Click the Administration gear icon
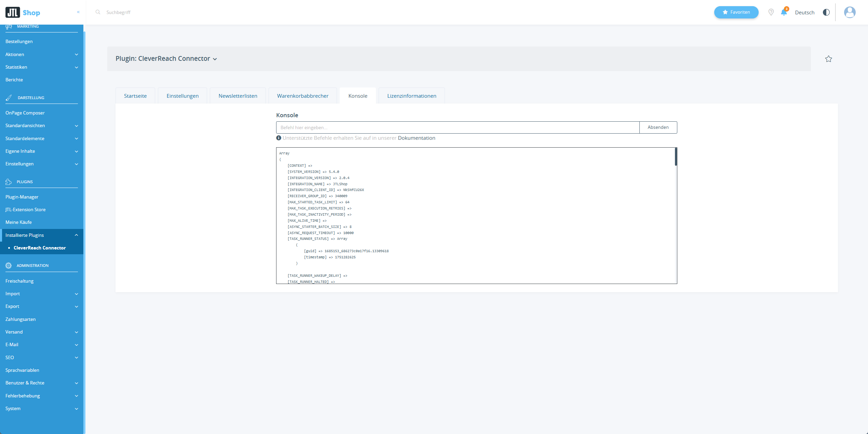The height and width of the screenshot is (434, 868). point(9,266)
